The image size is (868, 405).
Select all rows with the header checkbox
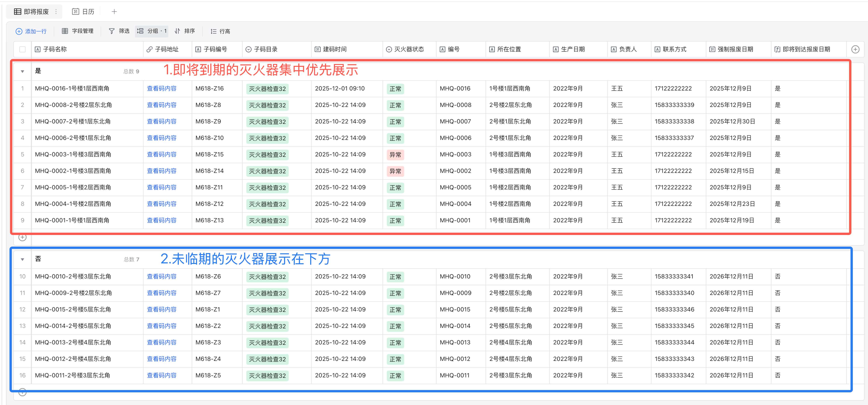coord(22,49)
